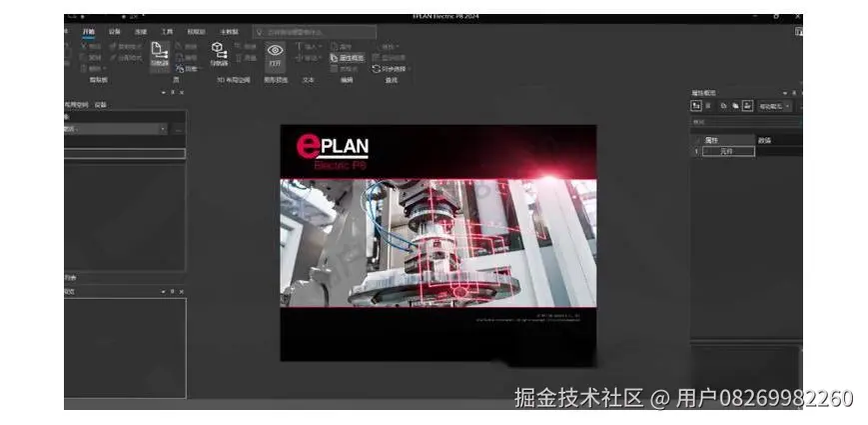Click the eye icon 打开 button
This screenshot has height=425, width=868.
(x=275, y=56)
